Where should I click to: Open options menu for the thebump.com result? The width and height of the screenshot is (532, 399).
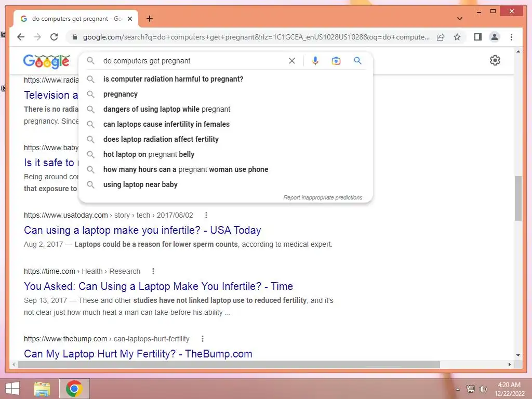(202, 339)
